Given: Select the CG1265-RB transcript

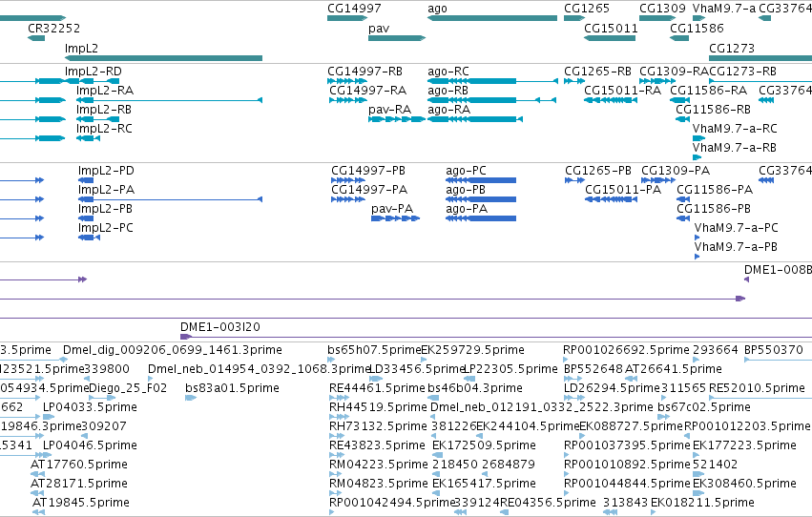Looking at the screenshot, I should 574,81.
